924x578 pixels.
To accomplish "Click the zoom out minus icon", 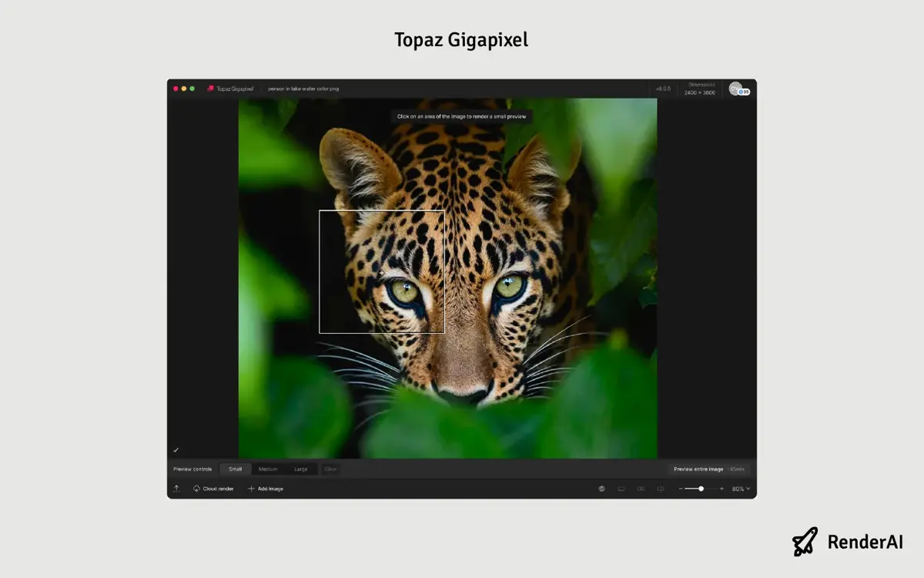I will 681,489.
